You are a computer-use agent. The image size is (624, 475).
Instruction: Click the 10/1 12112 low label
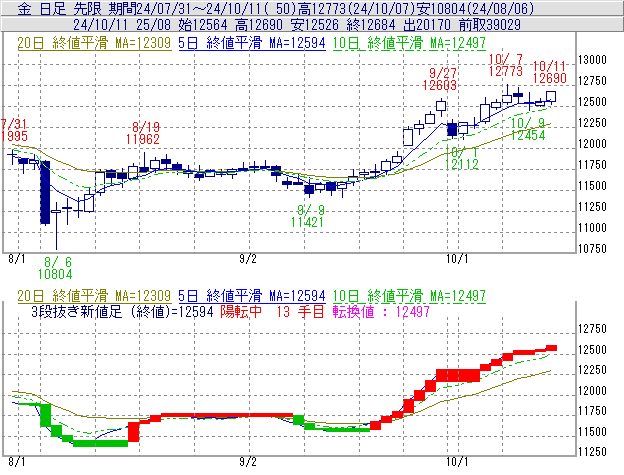[x=462, y=158]
